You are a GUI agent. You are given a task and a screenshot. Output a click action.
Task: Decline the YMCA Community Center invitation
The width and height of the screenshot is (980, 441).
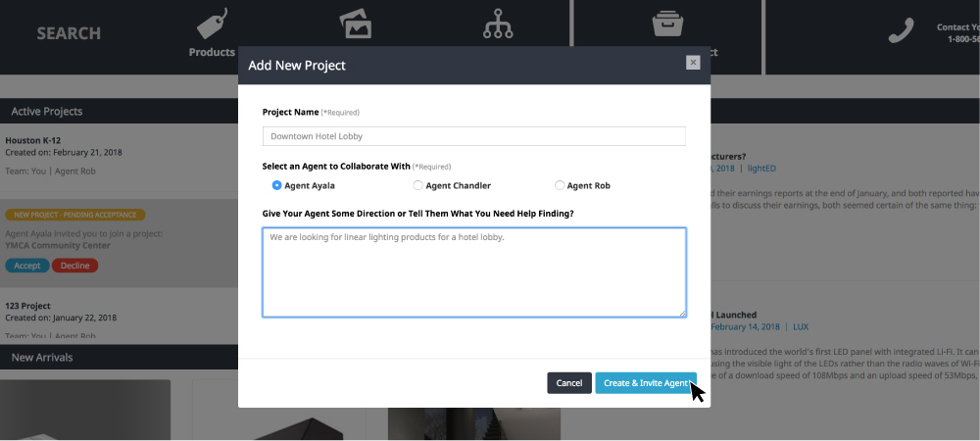pos(75,266)
